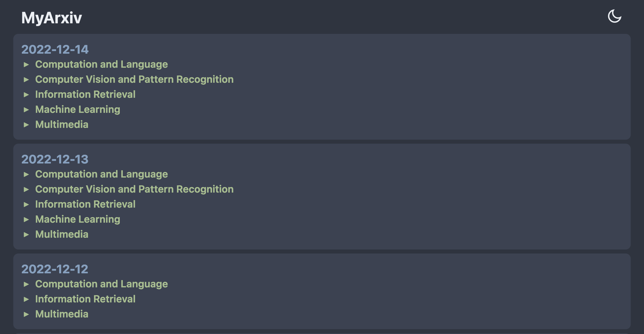Image resolution: width=644 pixels, height=334 pixels.
Task: Expand Information Retrieval under 2022-12-14
Action: click(85, 95)
